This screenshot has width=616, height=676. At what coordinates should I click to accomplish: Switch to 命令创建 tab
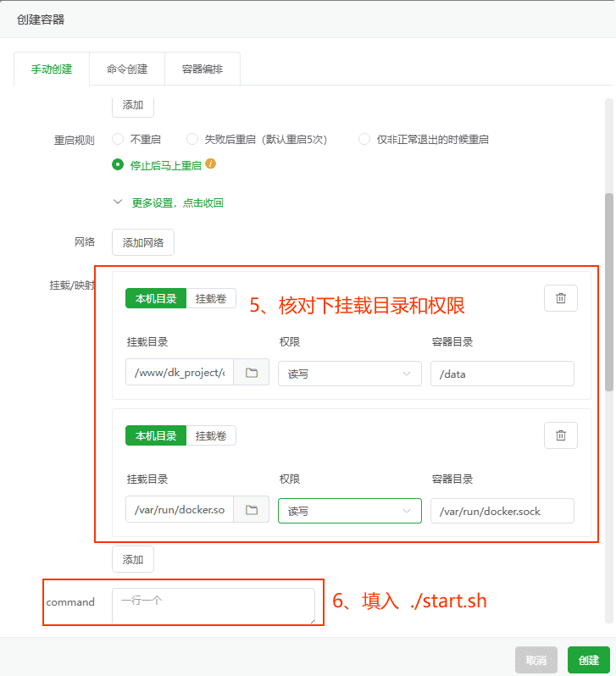[x=127, y=69]
